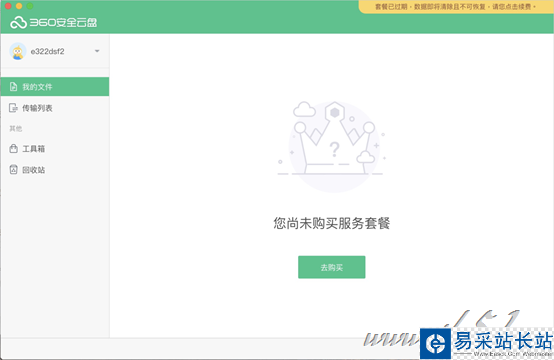Click the username e322dsf2
Image resolution: width=554 pixels, height=360 pixels.
(47, 52)
